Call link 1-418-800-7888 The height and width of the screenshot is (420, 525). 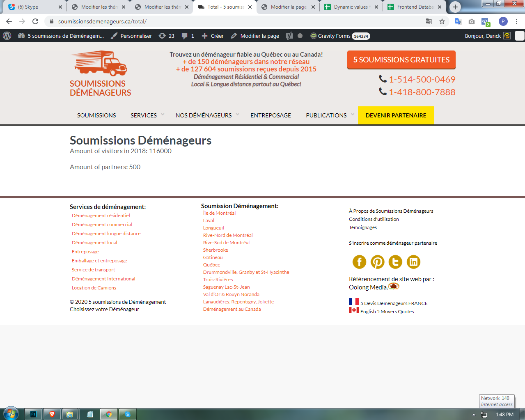tap(422, 92)
